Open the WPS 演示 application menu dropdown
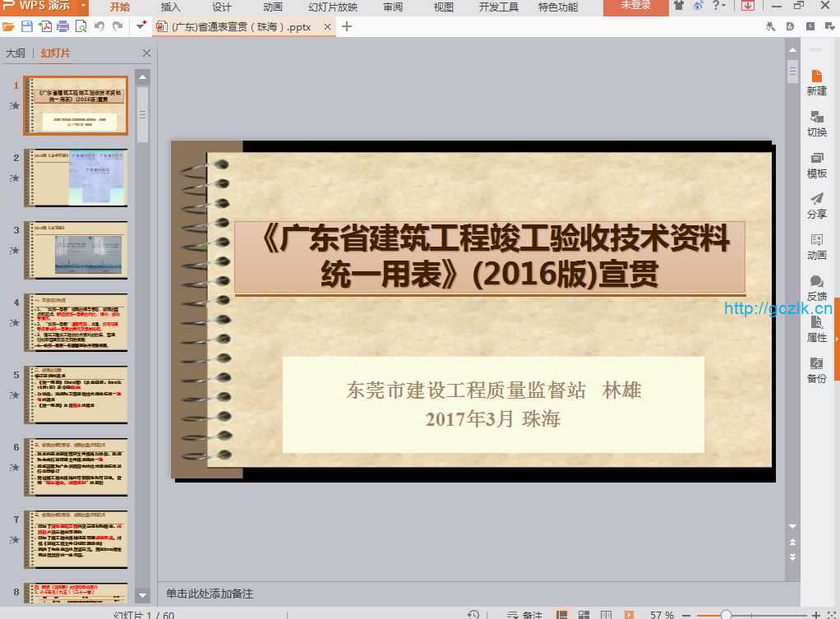Viewport: 840px width, 619px height. point(84,7)
